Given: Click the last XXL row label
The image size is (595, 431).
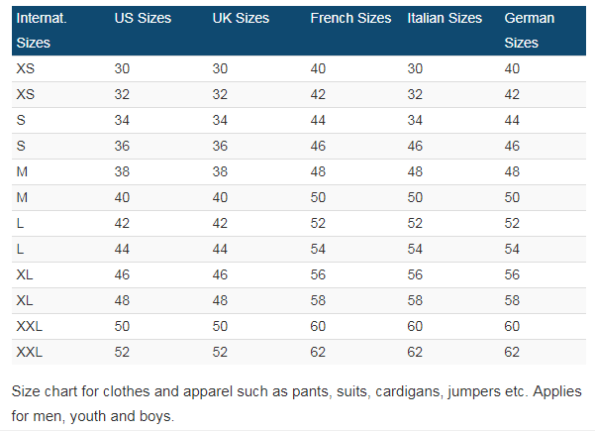Looking at the screenshot, I should click(29, 352).
